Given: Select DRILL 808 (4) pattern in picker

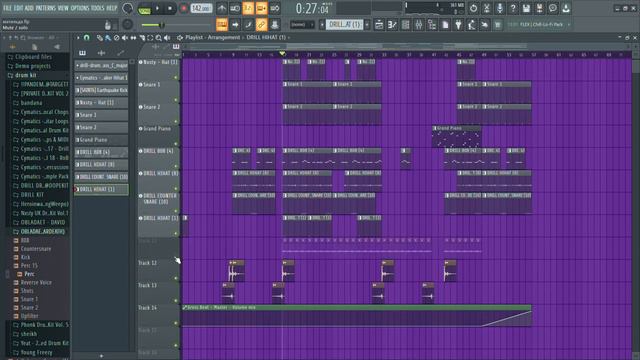Looking at the screenshot, I should coord(101,152).
